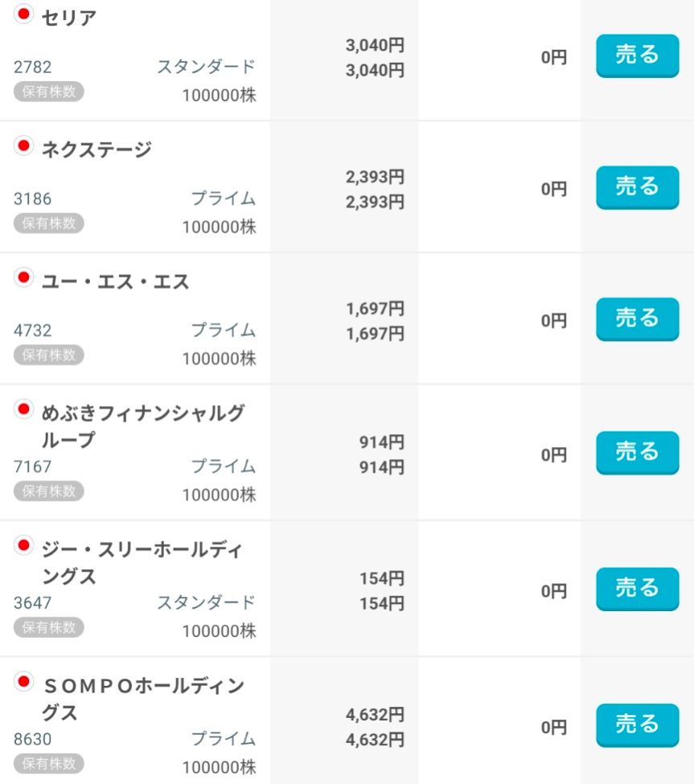This screenshot has height=784, width=694.
Task: Click stock code 3647
Action: pyautogui.click(x=32, y=602)
